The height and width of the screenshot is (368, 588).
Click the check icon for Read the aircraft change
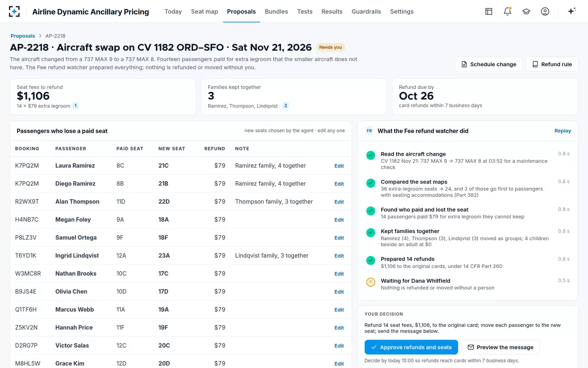click(x=371, y=155)
